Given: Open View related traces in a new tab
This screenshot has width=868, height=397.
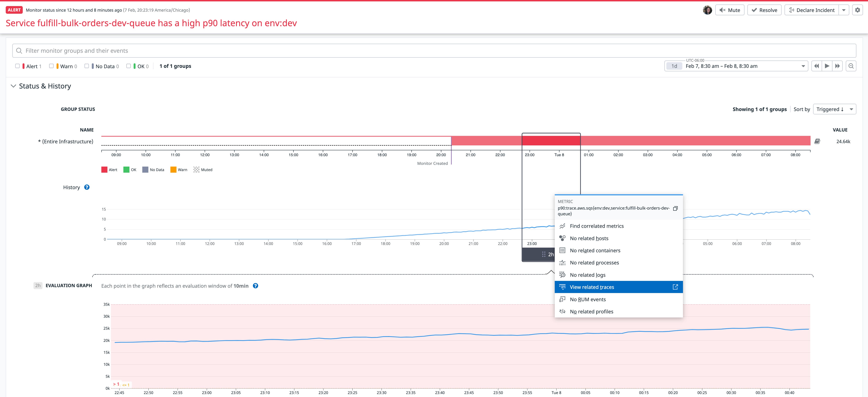Looking at the screenshot, I should tap(675, 287).
